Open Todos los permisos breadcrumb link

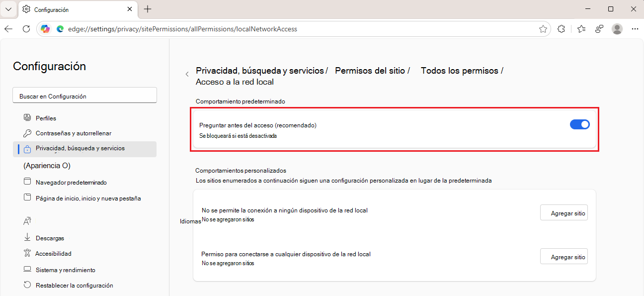click(460, 71)
